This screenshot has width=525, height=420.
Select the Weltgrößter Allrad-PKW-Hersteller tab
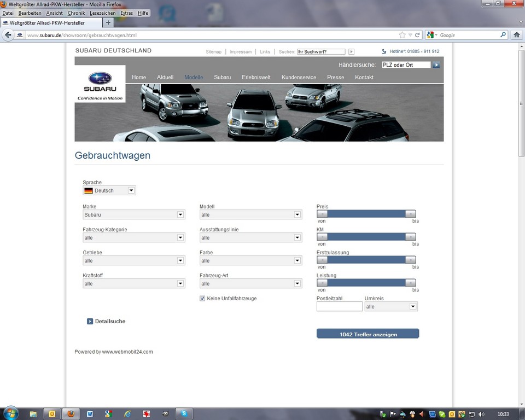tap(51, 23)
